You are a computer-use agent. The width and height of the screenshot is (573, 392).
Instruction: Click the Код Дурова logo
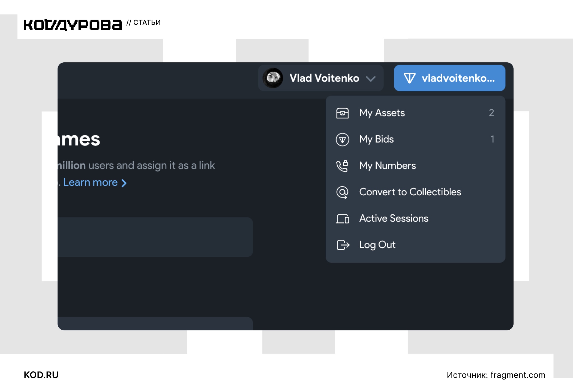pyautogui.click(x=73, y=25)
